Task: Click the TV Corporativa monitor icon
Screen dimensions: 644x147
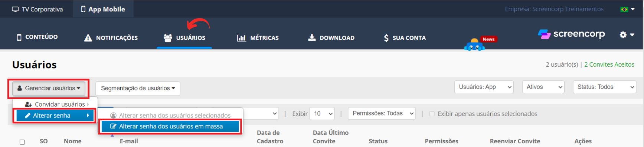Action: pyautogui.click(x=15, y=9)
